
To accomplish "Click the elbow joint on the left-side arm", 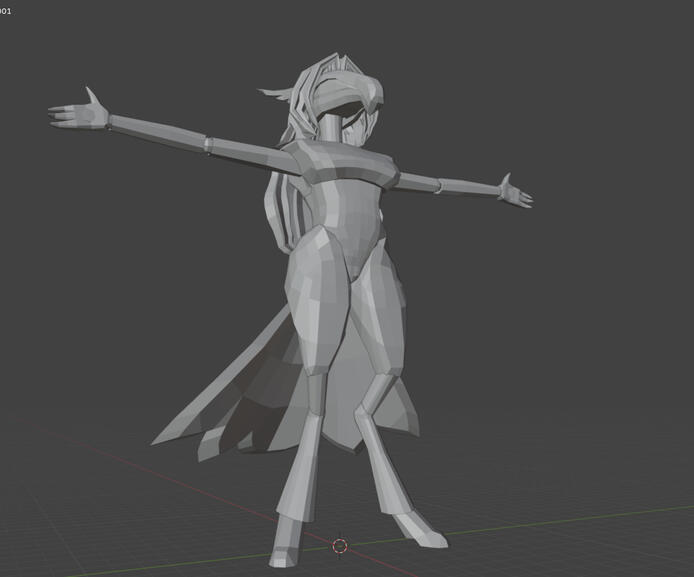I will (x=208, y=145).
